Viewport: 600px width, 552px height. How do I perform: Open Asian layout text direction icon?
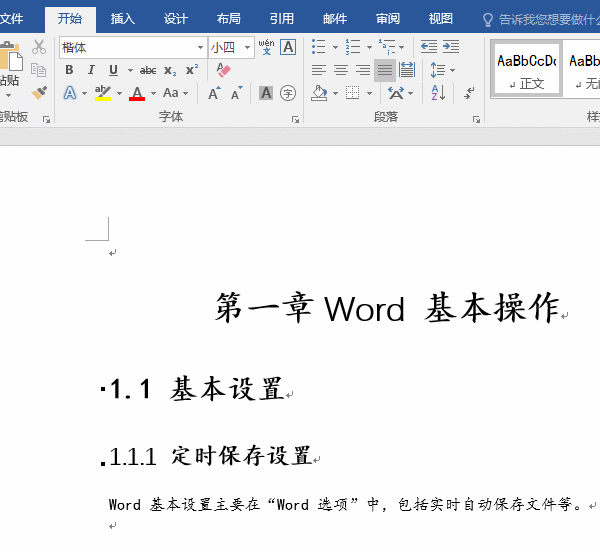[396, 93]
